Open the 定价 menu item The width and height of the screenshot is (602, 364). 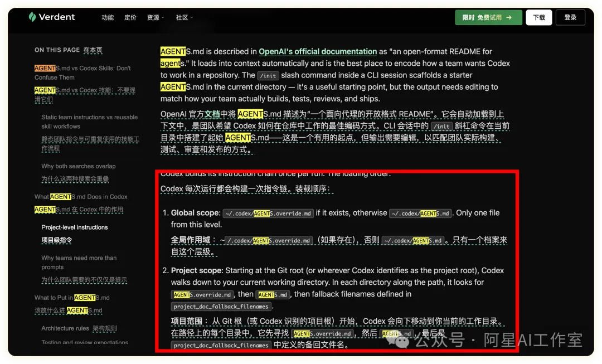130,17
